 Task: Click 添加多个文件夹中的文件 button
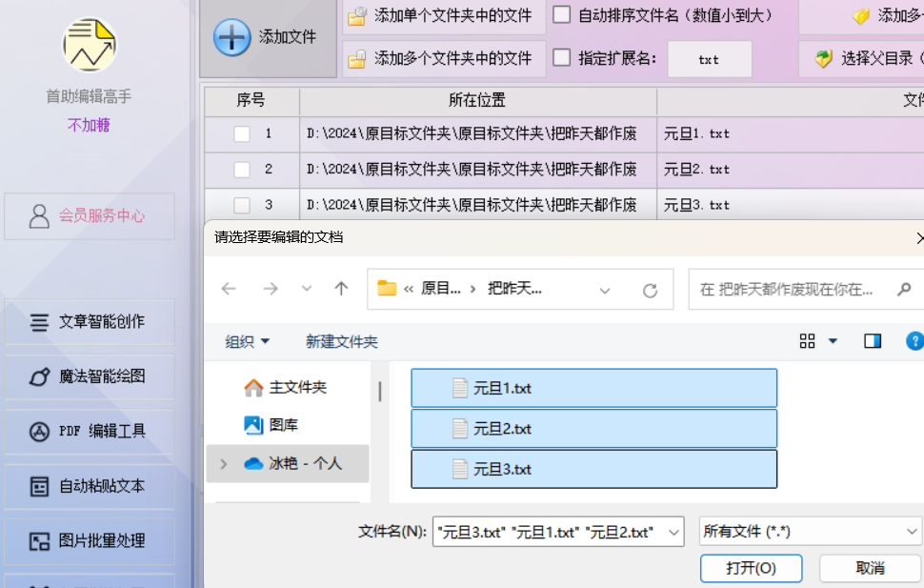(444, 59)
